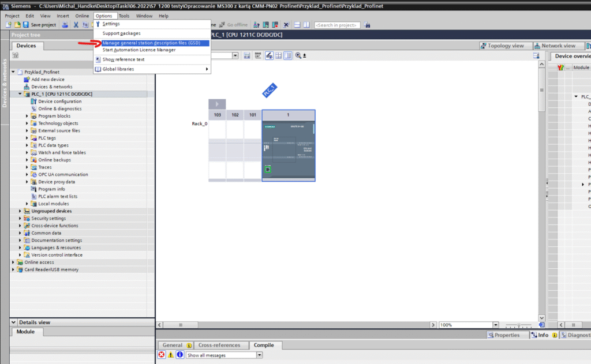Collapse the PLC_1 tree node
Viewport: 591px width, 364px height.
click(x=20, y=94)
